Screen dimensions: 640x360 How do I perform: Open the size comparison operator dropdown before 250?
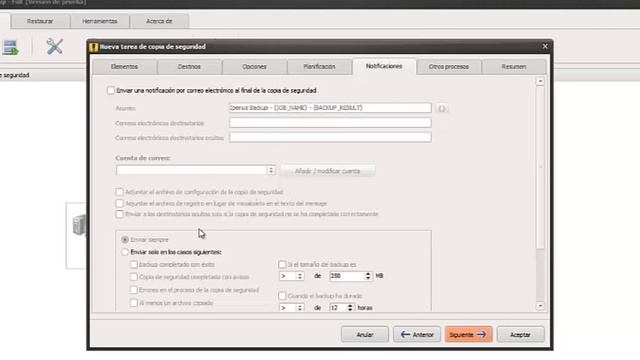pyautogui.click(x=291, y=276)
